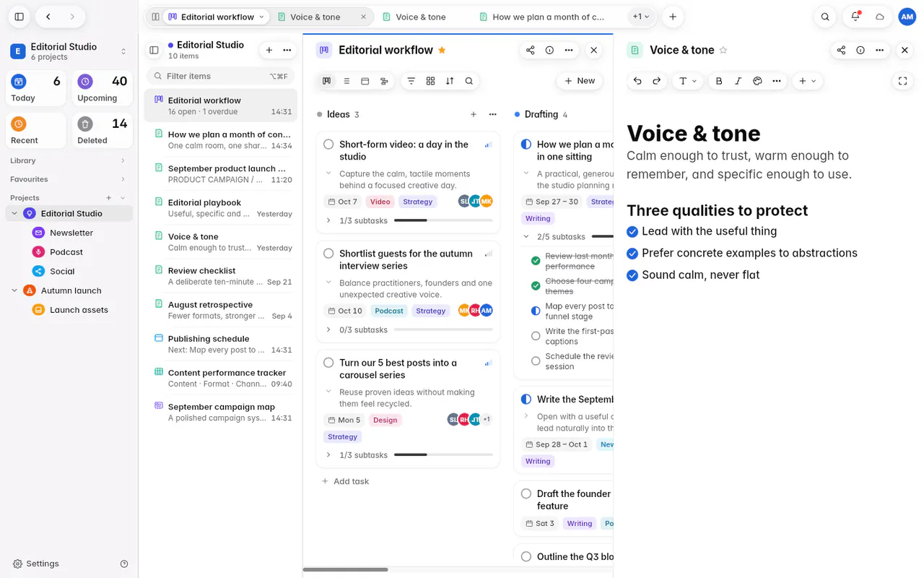Screen dimensions: 924x578
Task: Add a card to the Ideas column
Action: click(x=474, y=114)
